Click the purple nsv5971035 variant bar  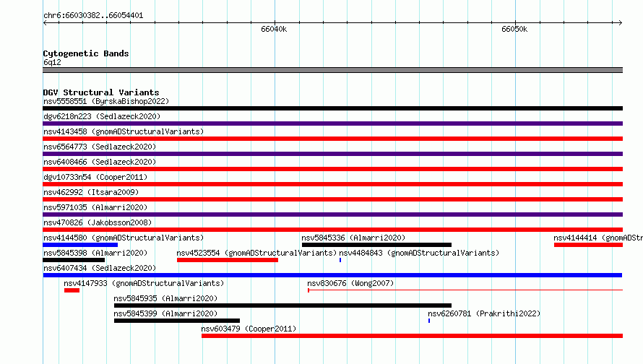click(332, 214)
